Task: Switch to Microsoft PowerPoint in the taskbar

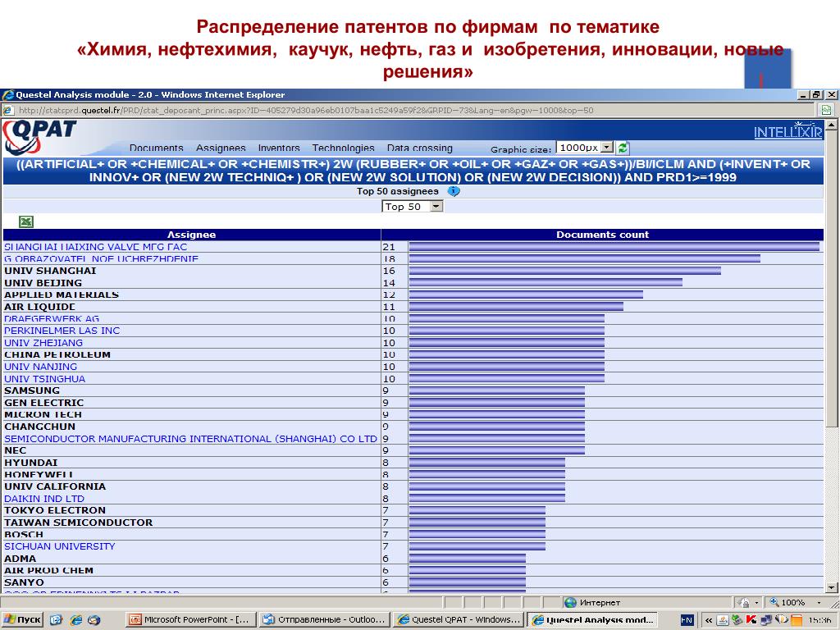Action: pos(190,620)
